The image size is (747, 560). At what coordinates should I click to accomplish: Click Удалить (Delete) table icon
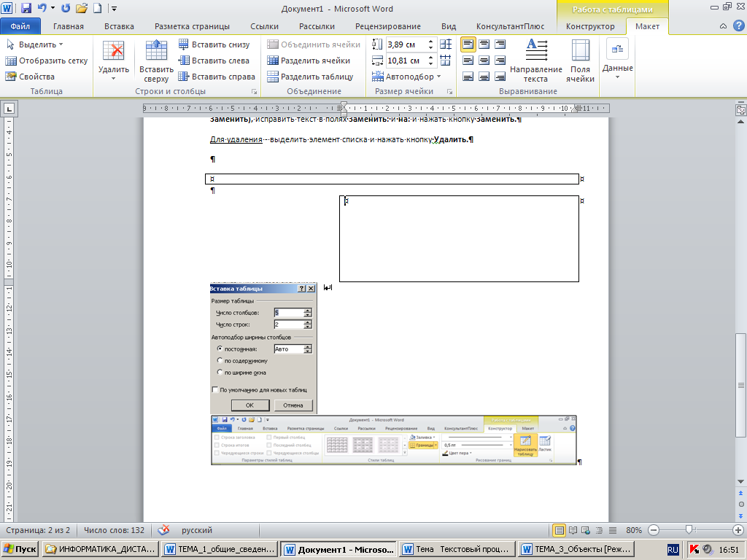pyautogui.click(x=113, y=60)
